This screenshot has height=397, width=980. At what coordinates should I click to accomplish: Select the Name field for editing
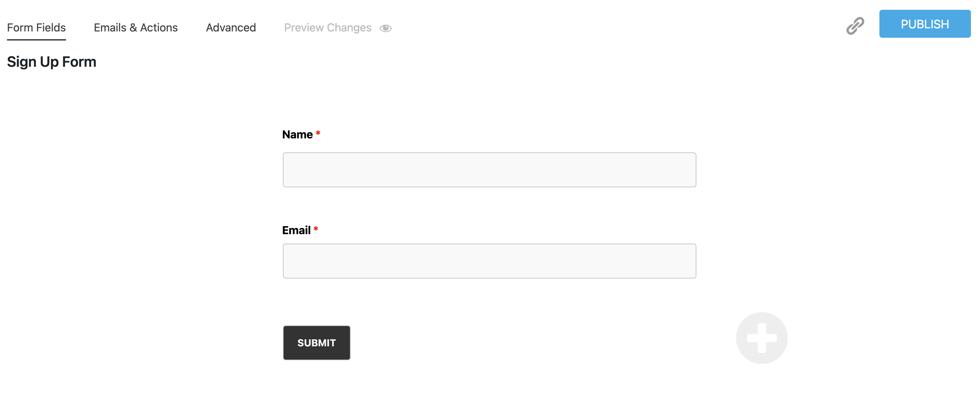point(489,169)
